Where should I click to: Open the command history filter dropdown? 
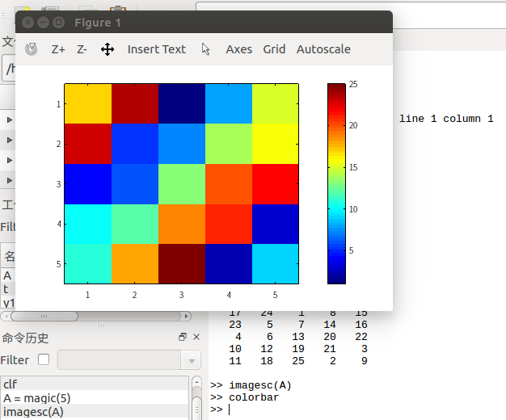coord(192,360)
